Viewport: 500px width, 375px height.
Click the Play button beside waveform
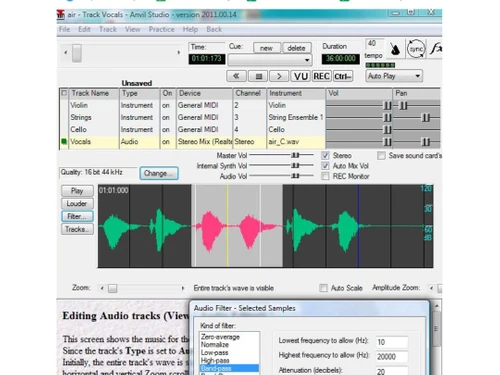click(77, 191)
